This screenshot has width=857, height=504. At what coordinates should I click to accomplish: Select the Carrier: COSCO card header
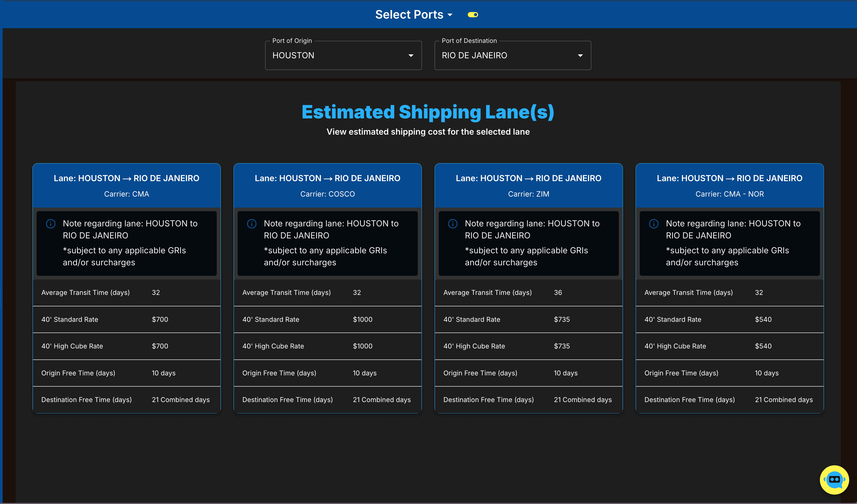click(x=328, y=186)
